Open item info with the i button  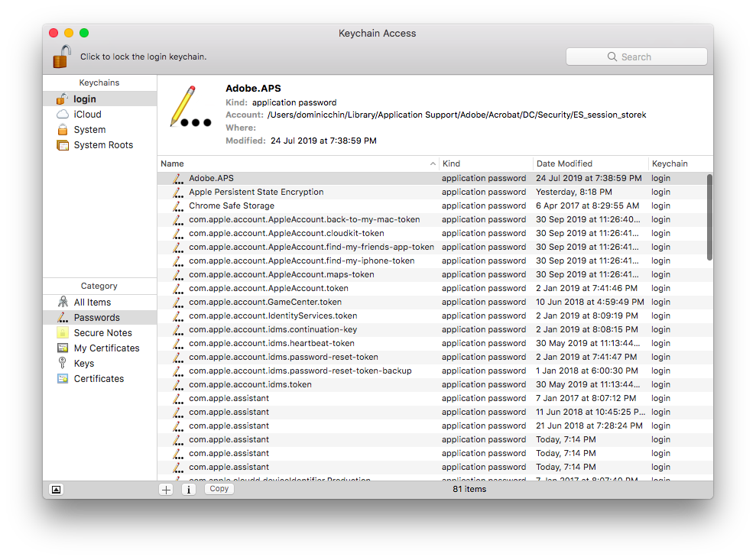point(189,488)
